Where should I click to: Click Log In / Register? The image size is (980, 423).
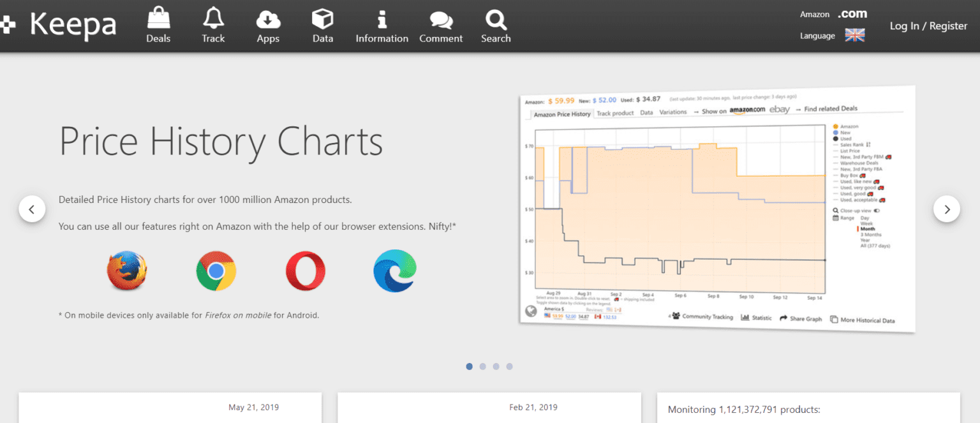[x=928, y=26]
